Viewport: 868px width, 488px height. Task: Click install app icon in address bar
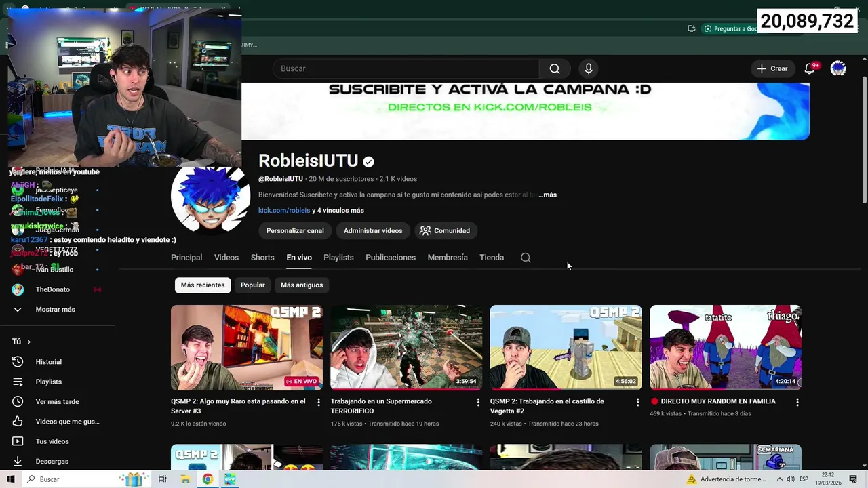coord(691,28)
